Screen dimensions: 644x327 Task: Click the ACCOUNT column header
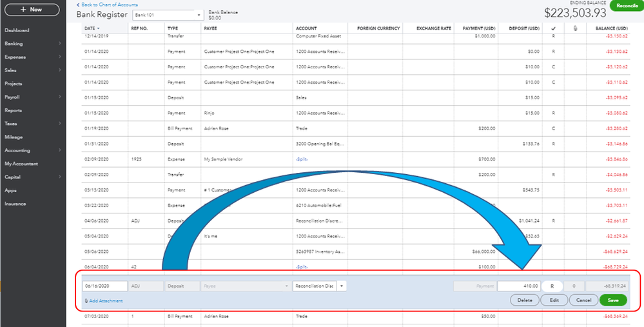pyautogui.click(x=306, y=28)
